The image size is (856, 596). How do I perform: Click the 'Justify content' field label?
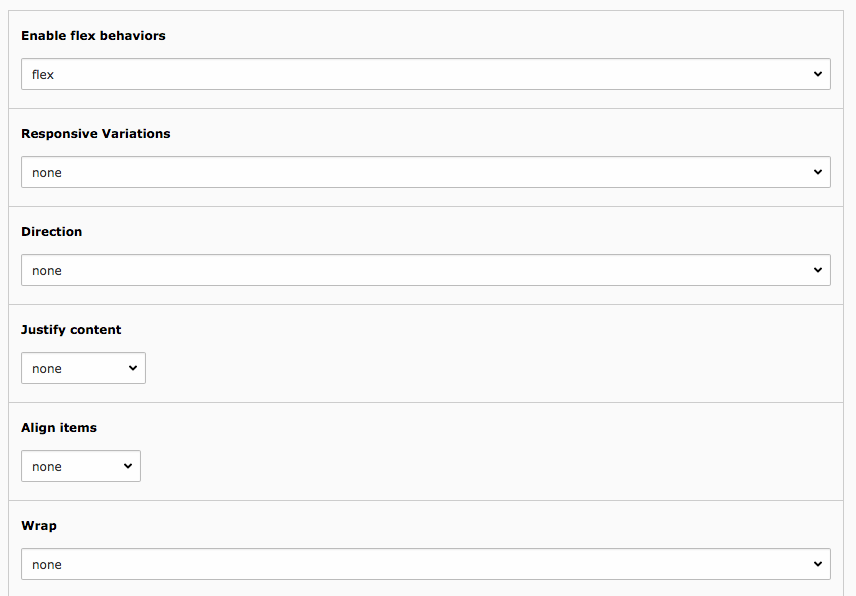[x=71, y=330]
